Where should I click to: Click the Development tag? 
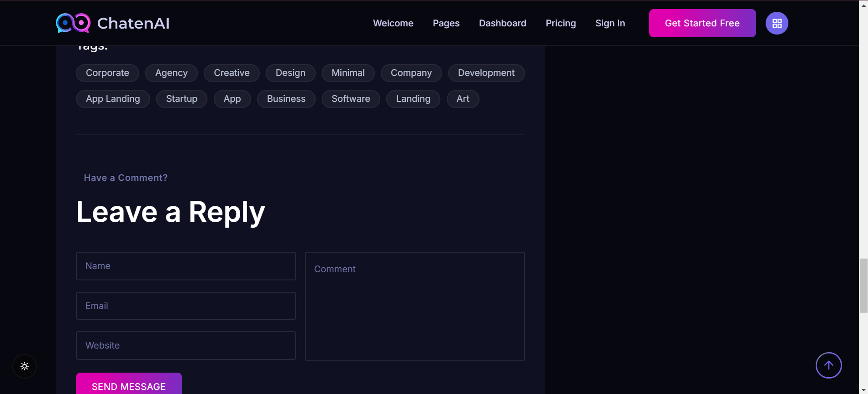pyautogui.click(x=486, y=73)
